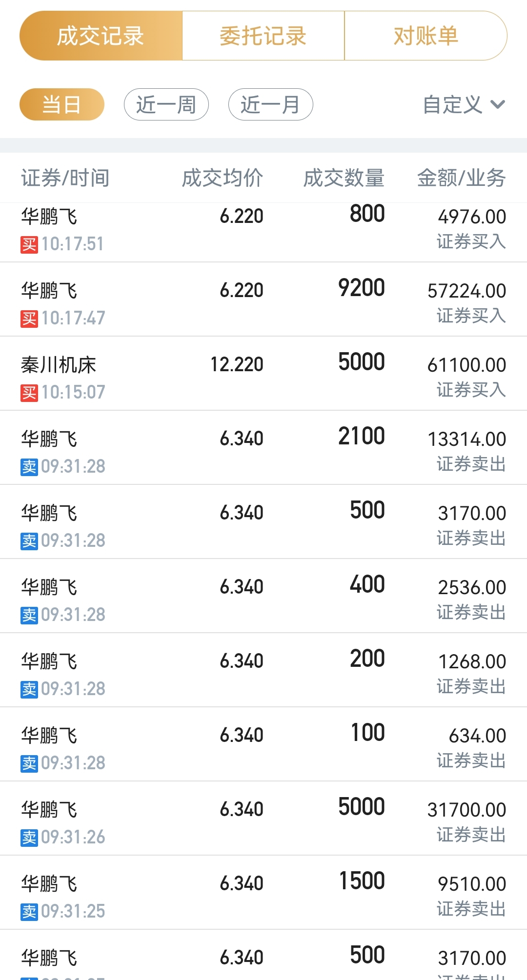
Task: Click the 成交数量 column header
Action: 344,178
